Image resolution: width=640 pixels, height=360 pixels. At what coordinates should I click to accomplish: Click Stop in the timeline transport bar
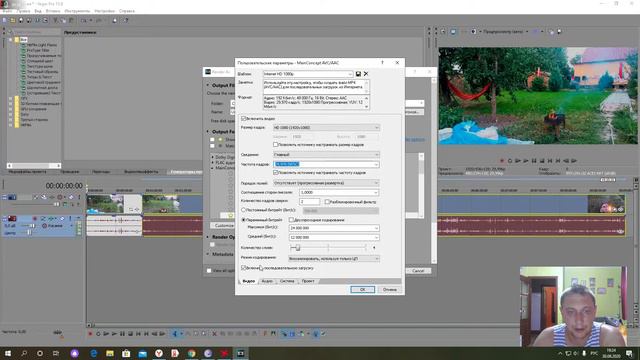(130, 333)
